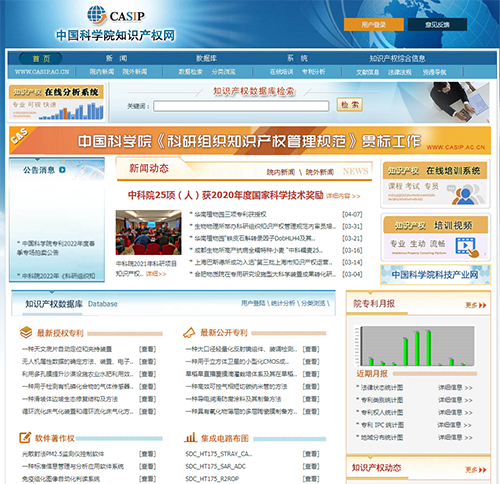Select the 首页 navigation tab
Screen dimensions: 500x484
point(41,59)
